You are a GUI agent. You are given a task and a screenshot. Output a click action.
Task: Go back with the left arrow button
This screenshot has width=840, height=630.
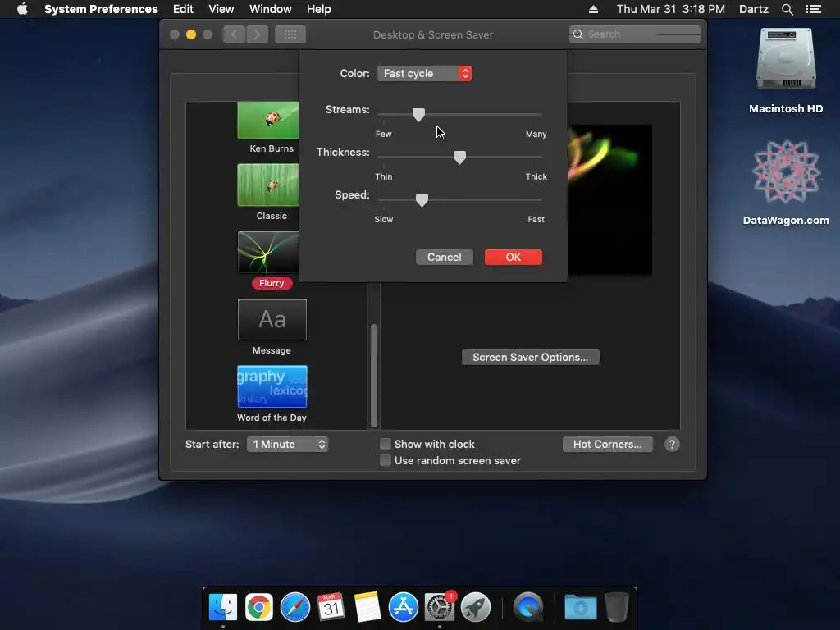pyautogui.click(x=234, y=34)
